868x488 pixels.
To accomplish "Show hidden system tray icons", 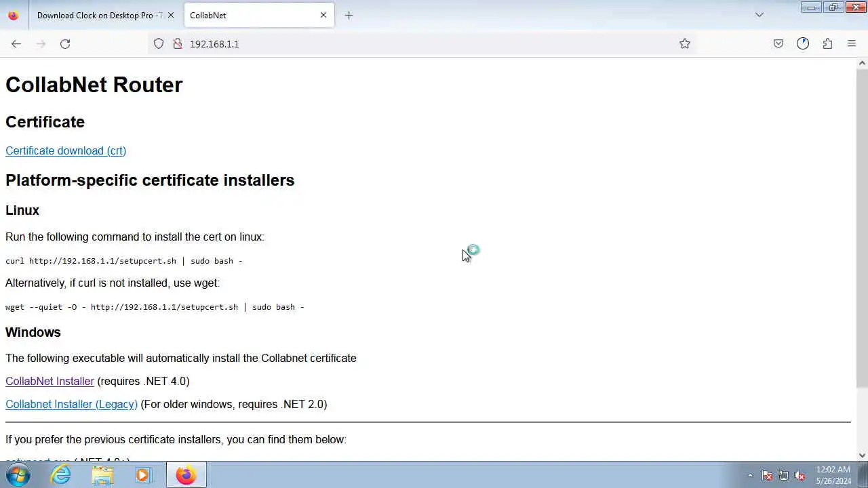I will click(x=750, y=476).
